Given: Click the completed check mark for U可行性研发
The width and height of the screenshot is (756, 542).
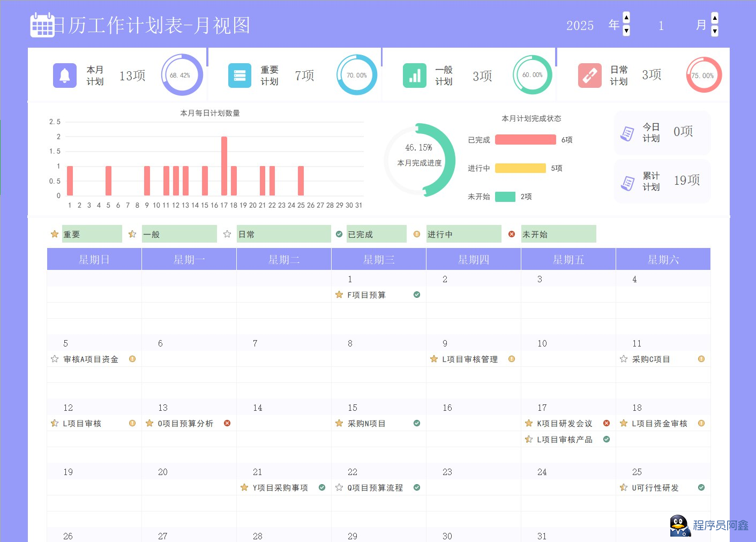Looking at the screenshot, I should pyautogui.click(x=701, y=487).
